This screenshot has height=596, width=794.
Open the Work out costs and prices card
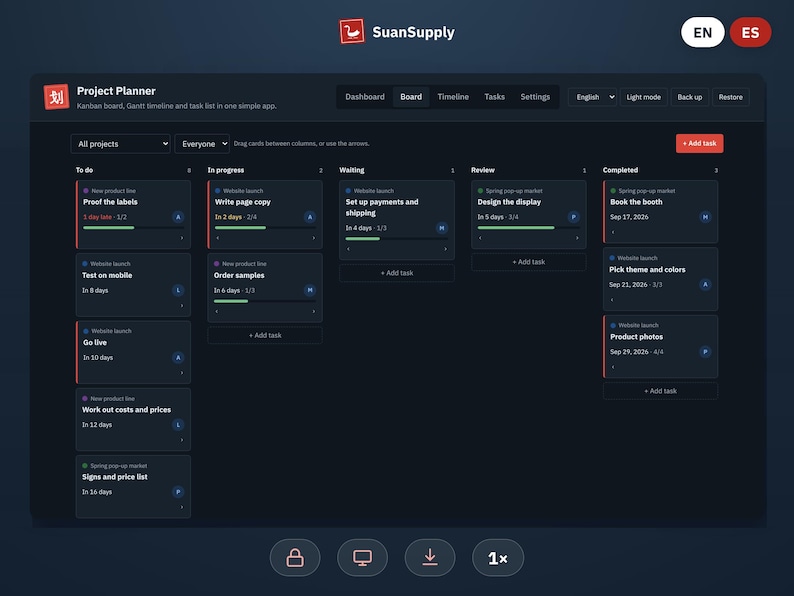tap(133, 419)
